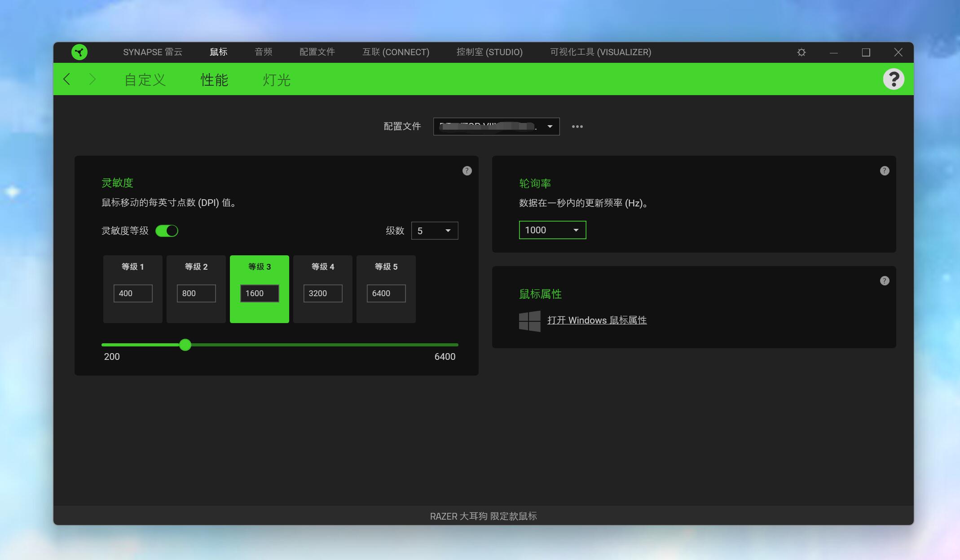Click the stage 4 DPI input field

(322, 293)
